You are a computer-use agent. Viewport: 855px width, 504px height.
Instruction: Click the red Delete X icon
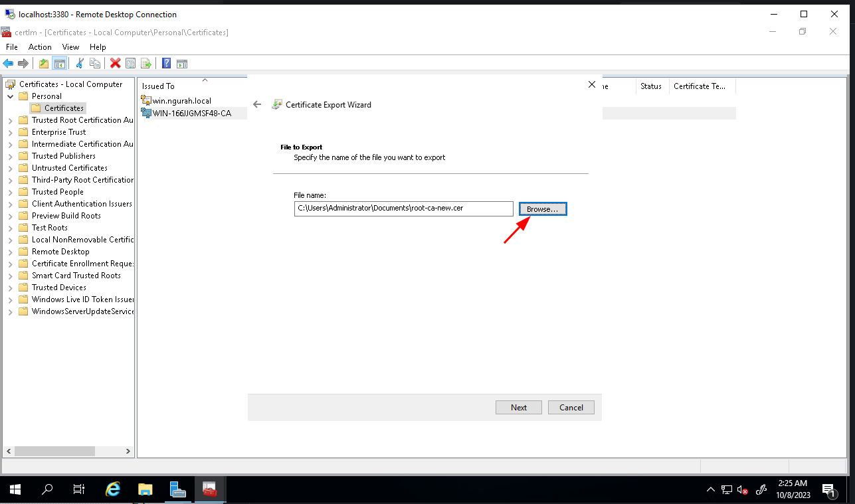click(x=115, y=63)
